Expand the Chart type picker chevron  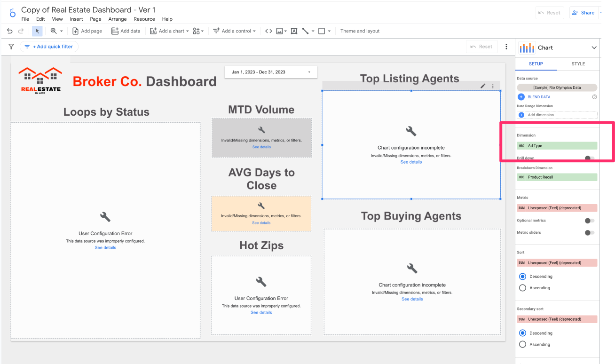(x=593, y=47)
